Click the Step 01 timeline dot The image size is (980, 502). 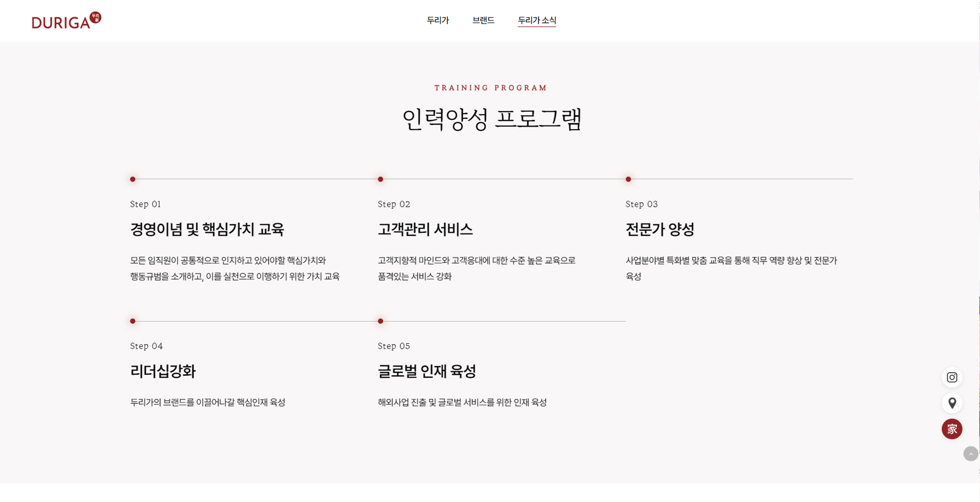[133, 179]
